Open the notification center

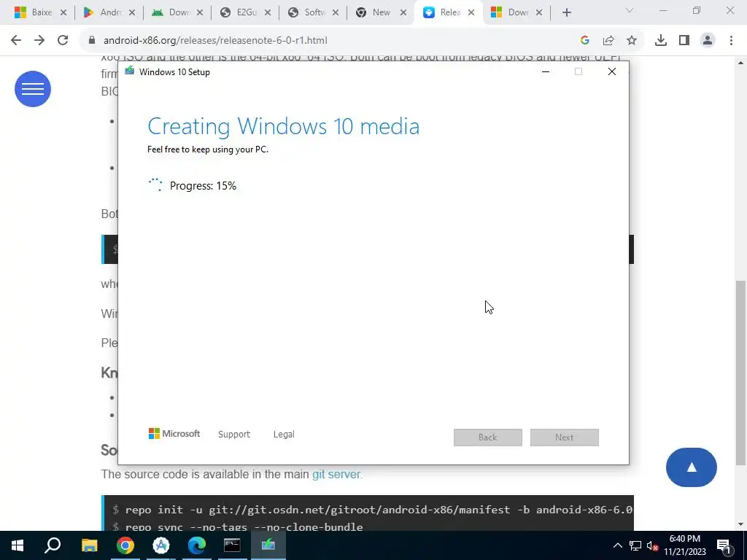pos(724,545)
